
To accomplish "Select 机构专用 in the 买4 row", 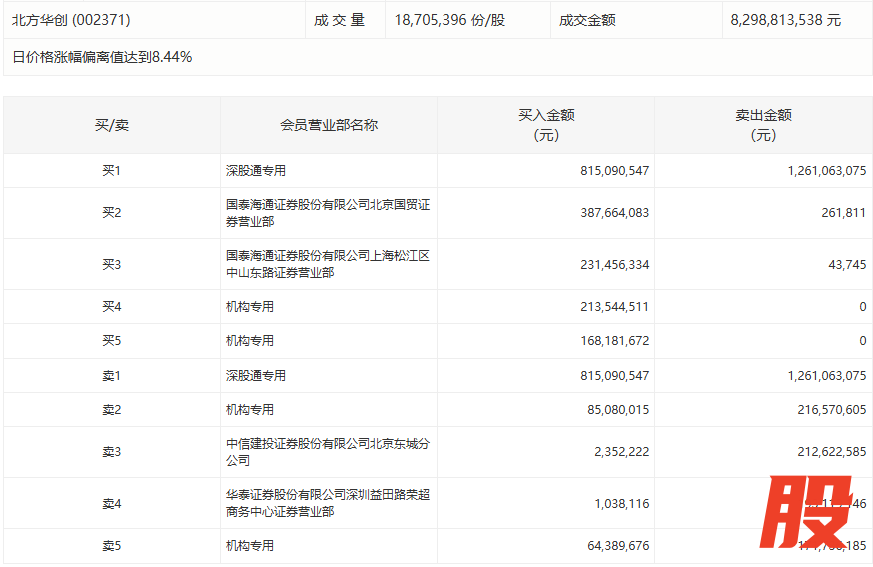I will [250, 307].
